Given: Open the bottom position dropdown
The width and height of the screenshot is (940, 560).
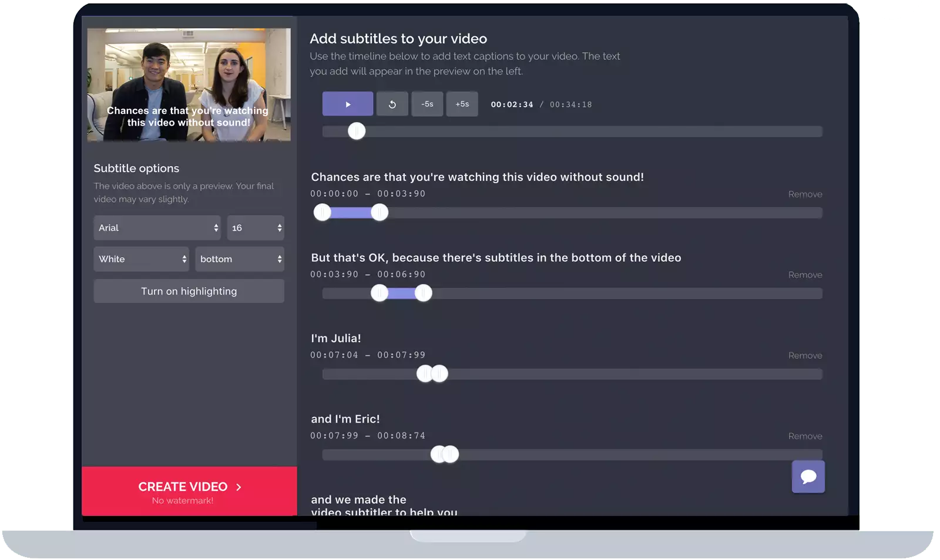Looking at the screenshot, I should 240,259.
